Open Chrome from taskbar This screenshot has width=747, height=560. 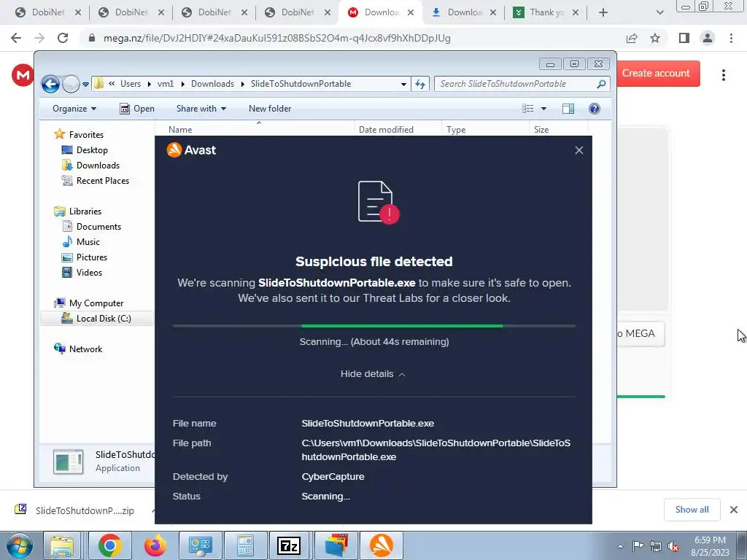[x=109, y=545]
